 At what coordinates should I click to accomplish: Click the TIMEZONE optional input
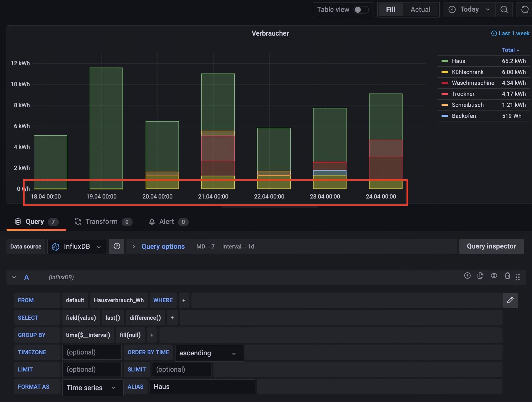[92, 352]
